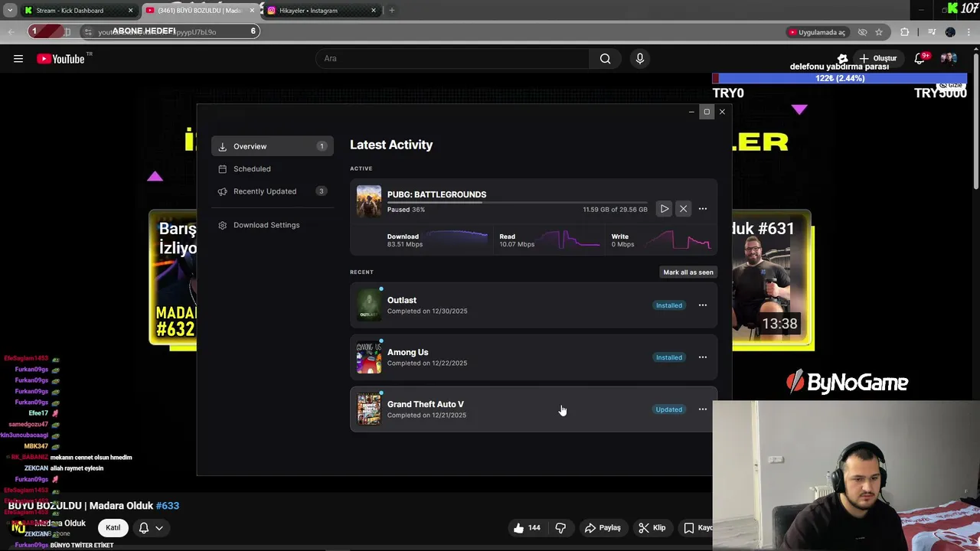Click the 11.59 GB of 29.56 GB text
Image resolution: width=980 pixels, height=551 pixels.
point(615,210)
